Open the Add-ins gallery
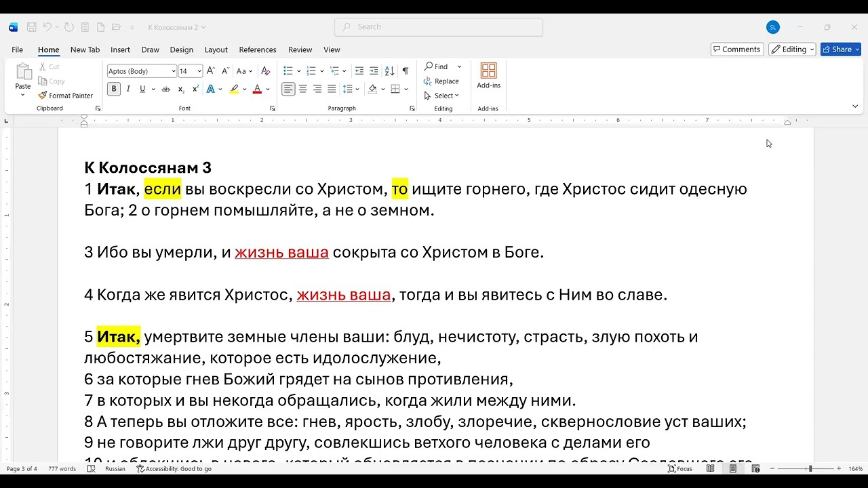 488,75
